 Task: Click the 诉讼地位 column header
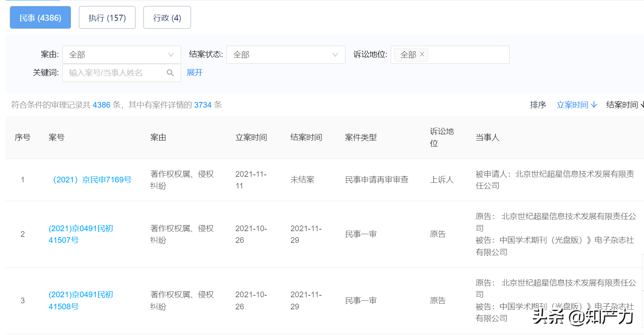(x=442, y=137)
